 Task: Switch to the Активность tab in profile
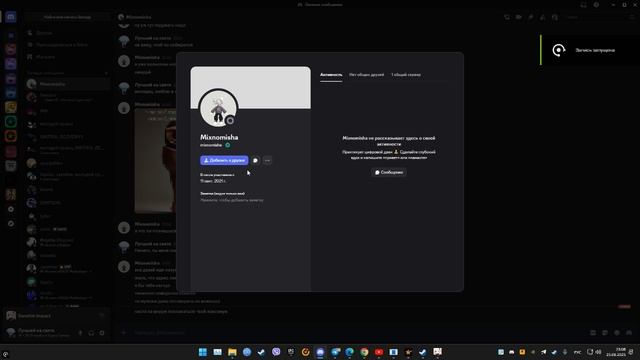pyautogui.click(x=331, y=75)
